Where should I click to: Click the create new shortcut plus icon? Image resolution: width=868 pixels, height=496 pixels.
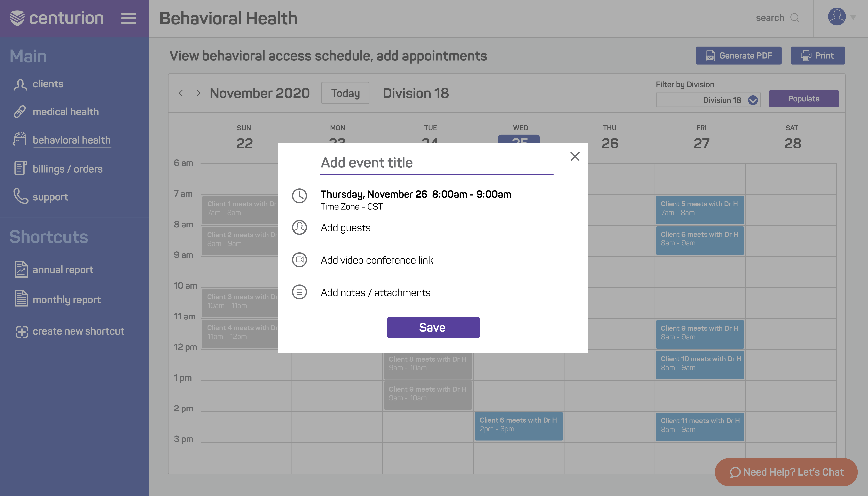[x=21, y=331]
